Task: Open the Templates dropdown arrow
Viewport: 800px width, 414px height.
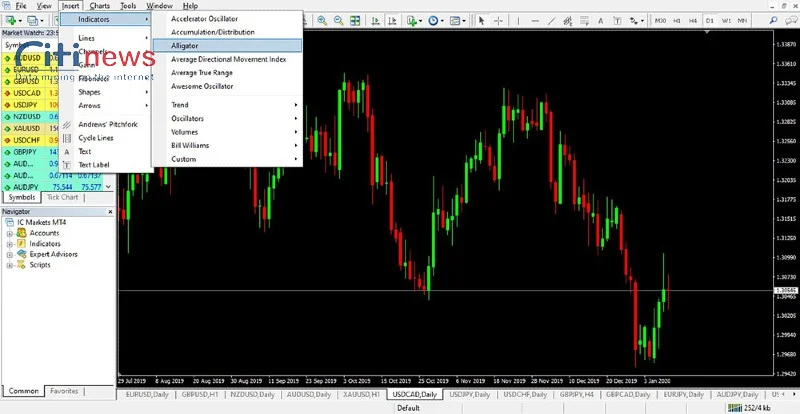Action: tap(464, 21)
